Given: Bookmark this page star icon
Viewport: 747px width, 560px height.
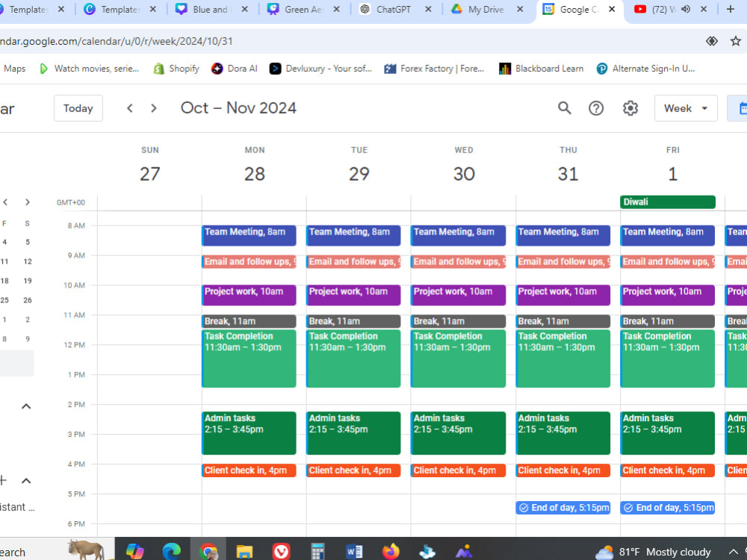Looking at the screenshot, I should (736, 41).
